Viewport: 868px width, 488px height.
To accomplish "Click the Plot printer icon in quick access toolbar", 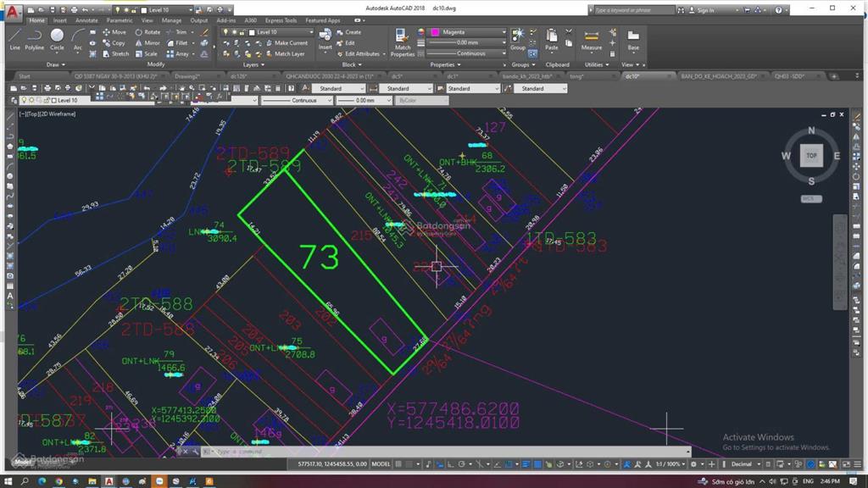I will [74, 10].
